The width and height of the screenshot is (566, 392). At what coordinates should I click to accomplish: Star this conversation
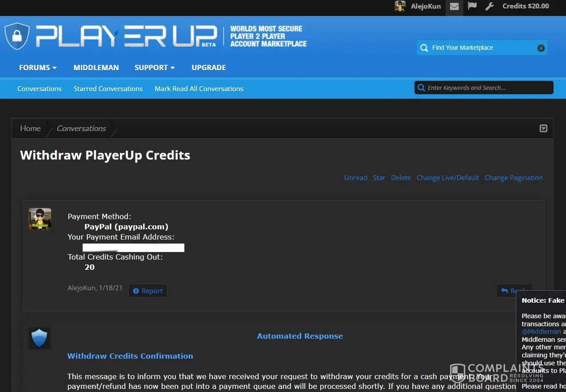[379, 178]
